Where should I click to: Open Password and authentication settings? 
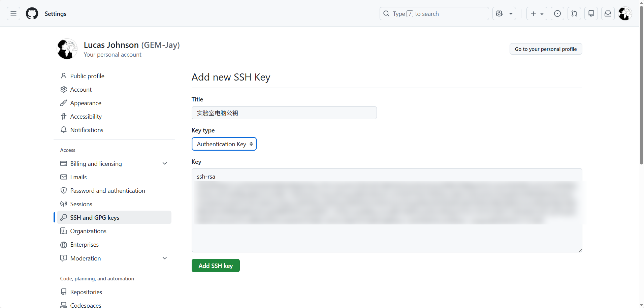pos(107,190)
